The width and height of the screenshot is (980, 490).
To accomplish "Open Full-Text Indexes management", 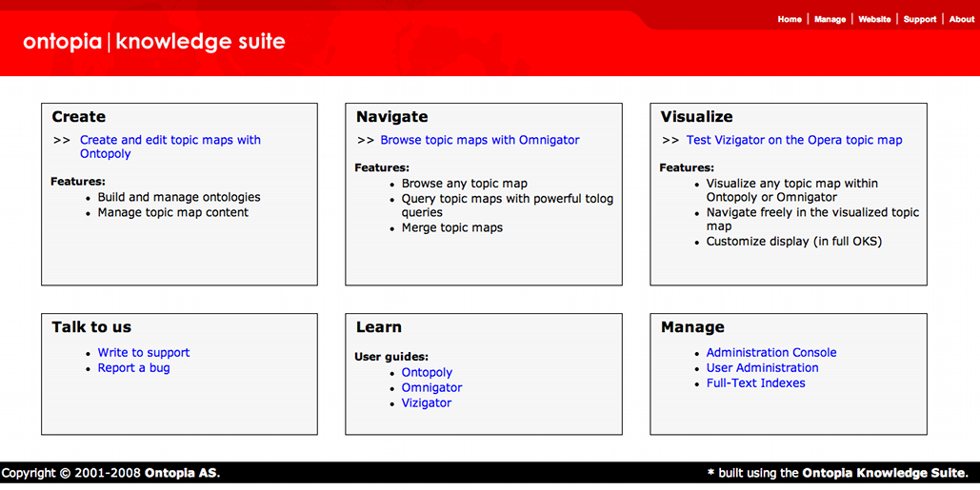I will coord(755,382).
